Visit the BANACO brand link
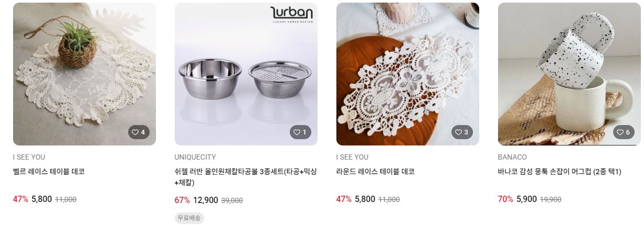 pyautogui.click(x=512, y=157)
